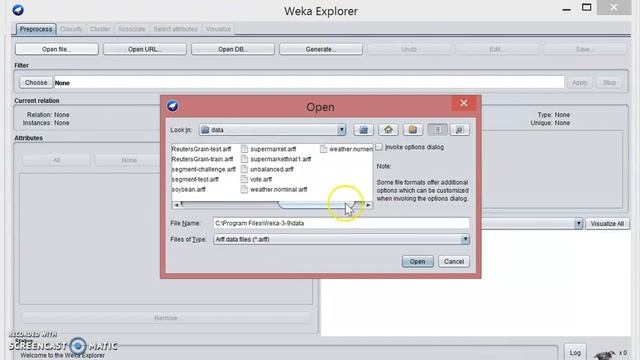
Task: Click weather.nominal.arff file icon
Action: 244,189
